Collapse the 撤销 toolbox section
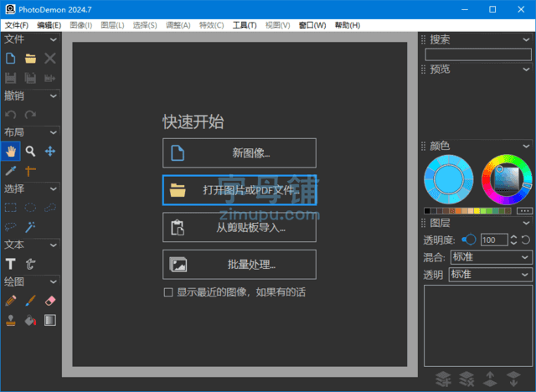Screen dimensions: 536x392 point(54,96)
